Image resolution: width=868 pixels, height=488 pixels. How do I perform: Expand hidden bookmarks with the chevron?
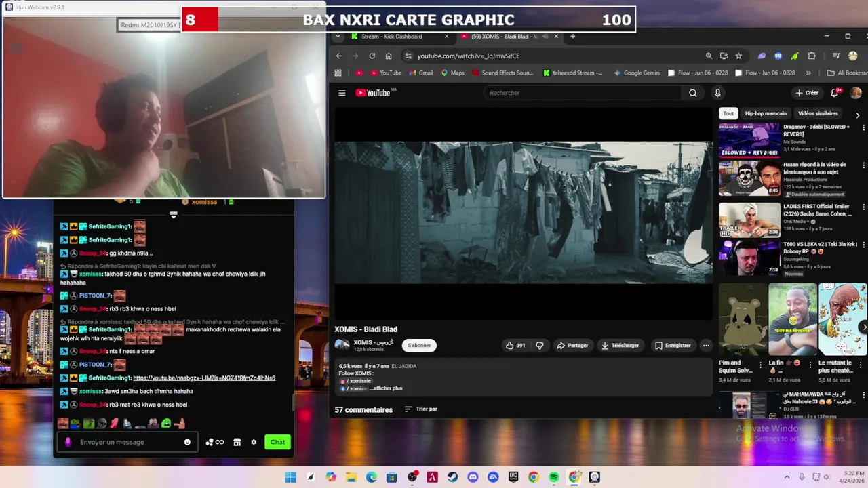(x=808, y=73)
